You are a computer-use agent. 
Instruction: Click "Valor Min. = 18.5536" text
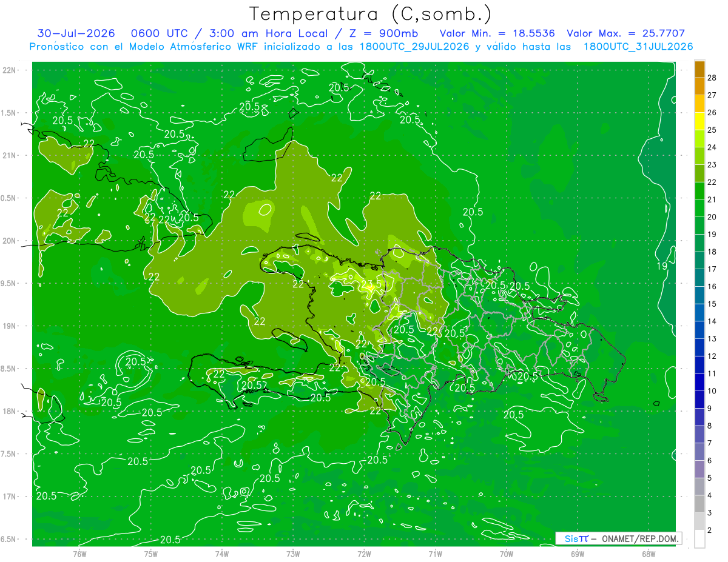(497, 33)
